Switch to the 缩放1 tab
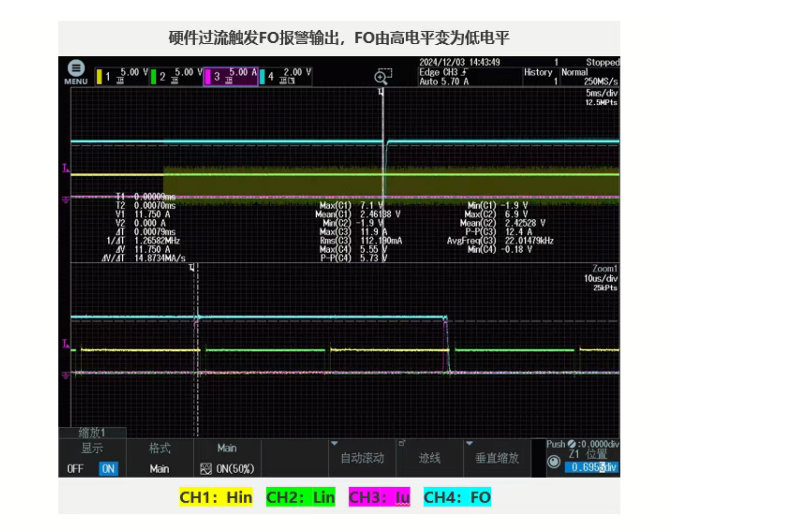 pyautogui.click(x=92, y=432)
